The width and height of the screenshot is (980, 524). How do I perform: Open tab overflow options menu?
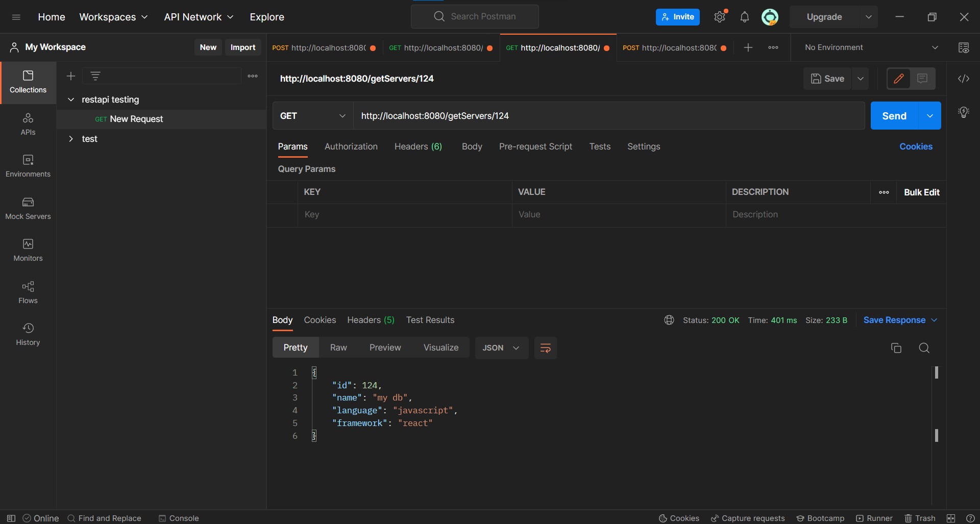click(x=773, y=47)
